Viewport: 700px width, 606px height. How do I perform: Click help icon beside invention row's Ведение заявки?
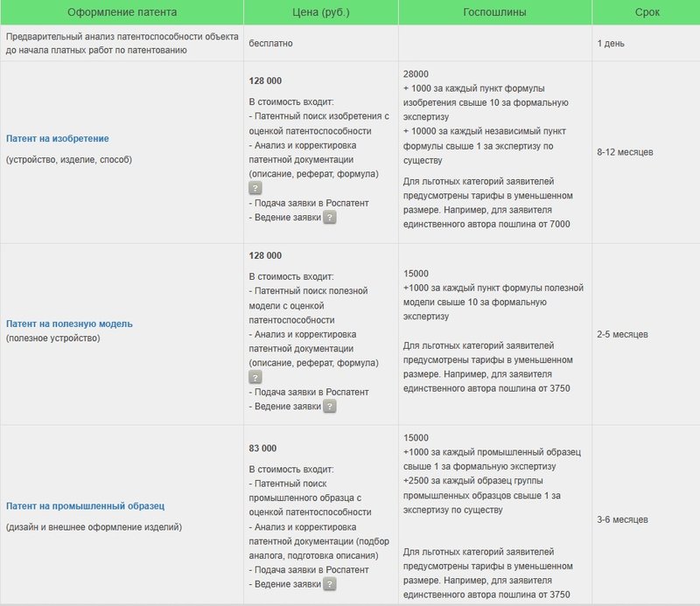point(330,218)
